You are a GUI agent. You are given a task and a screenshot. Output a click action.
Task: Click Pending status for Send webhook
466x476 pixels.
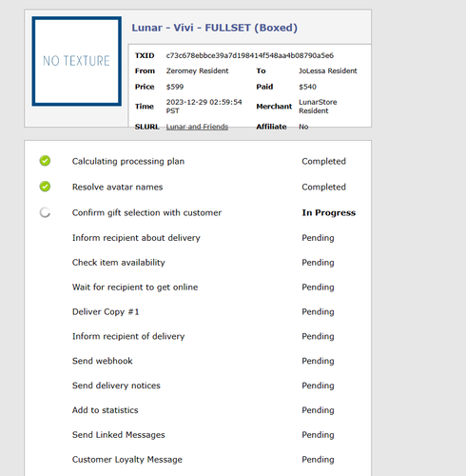click(x=318, y=361)
